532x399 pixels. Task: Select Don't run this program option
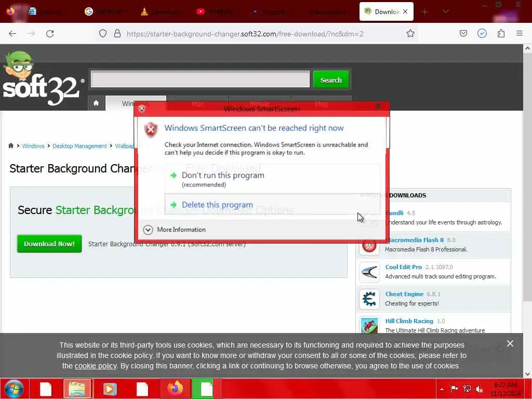tap(272, 179)
